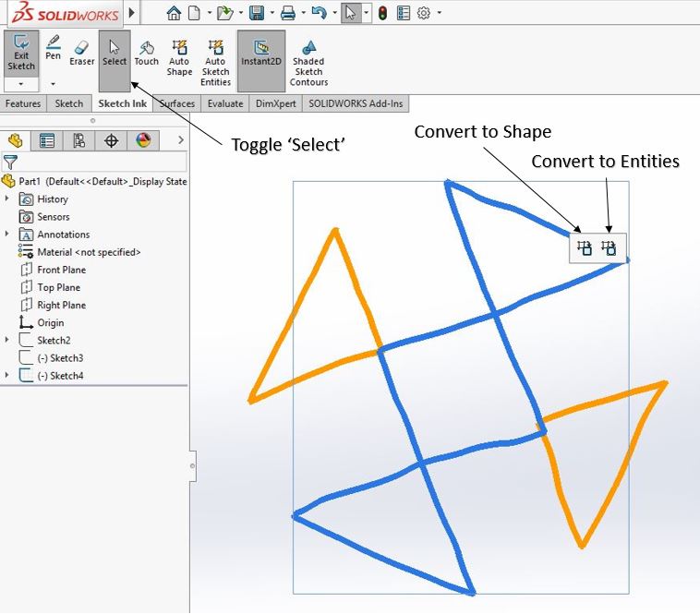The image size is (700, 614).
Task: Select Material <not specified>
Action: [x=89, y=252]
